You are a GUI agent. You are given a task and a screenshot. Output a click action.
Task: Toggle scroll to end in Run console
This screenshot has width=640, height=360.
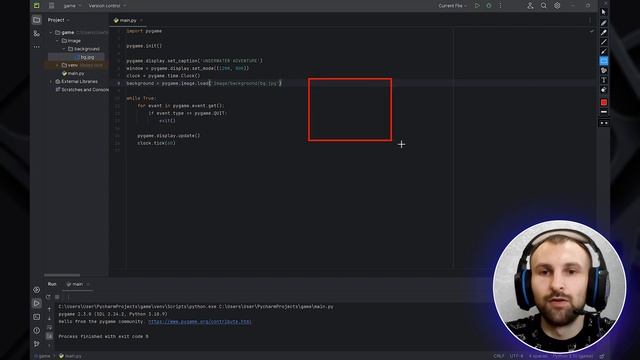(49, 336)
